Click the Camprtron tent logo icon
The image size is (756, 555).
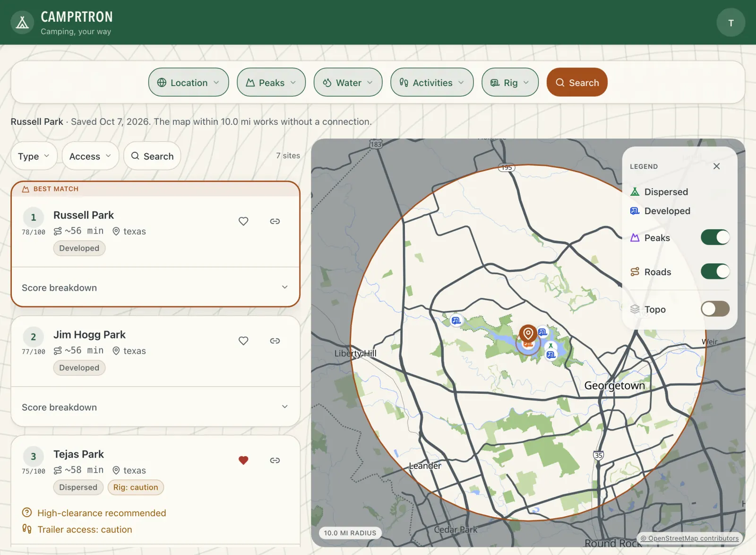click(22, 23)
